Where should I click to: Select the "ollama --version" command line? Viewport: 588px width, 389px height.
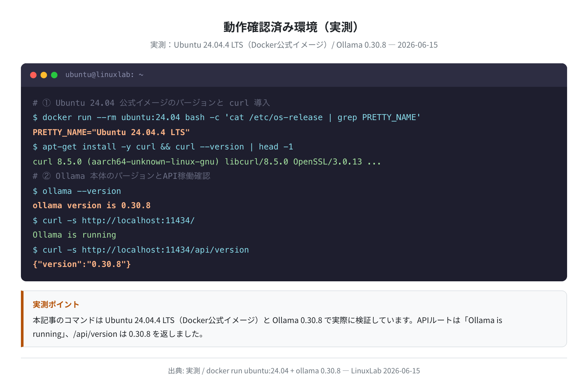[x=77, y=191]
